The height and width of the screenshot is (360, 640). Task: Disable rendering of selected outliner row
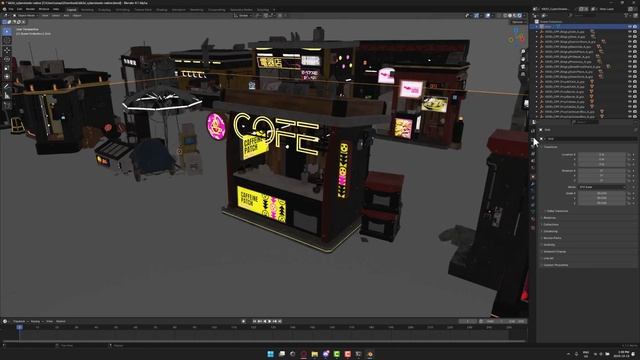(x=635, y=26)
